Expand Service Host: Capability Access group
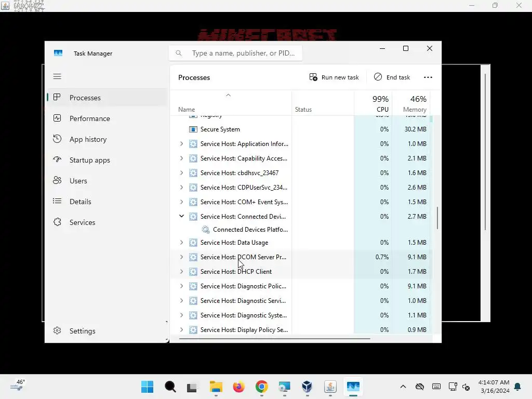 point(181,158)
